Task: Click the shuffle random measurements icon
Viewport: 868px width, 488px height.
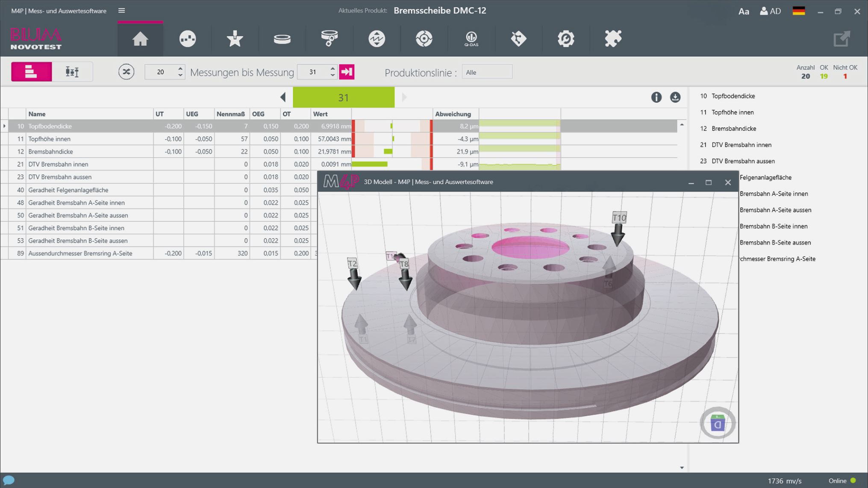Action: [126, 72]
